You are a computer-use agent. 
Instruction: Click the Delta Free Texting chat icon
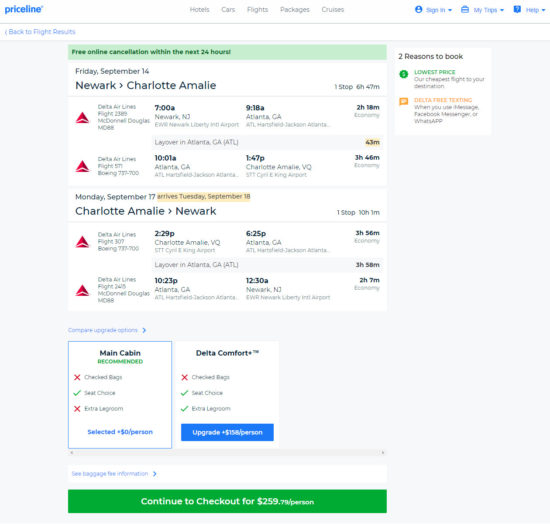click(x=404, y=102)
